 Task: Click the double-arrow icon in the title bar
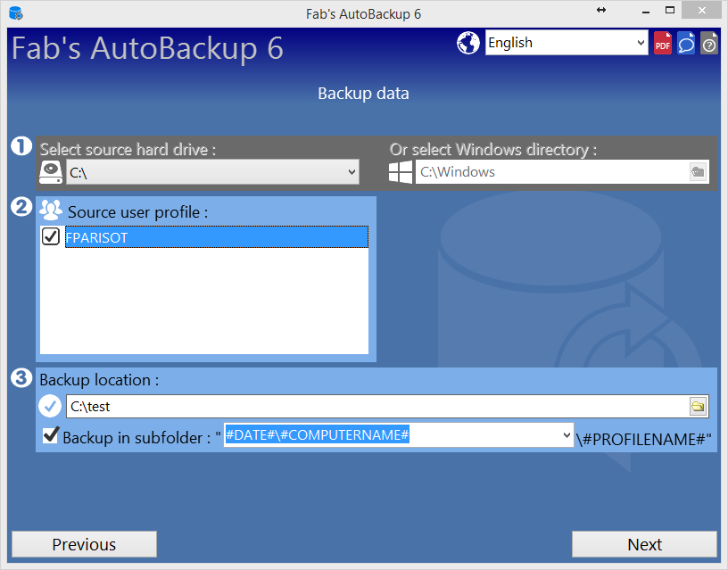[601, 10]
